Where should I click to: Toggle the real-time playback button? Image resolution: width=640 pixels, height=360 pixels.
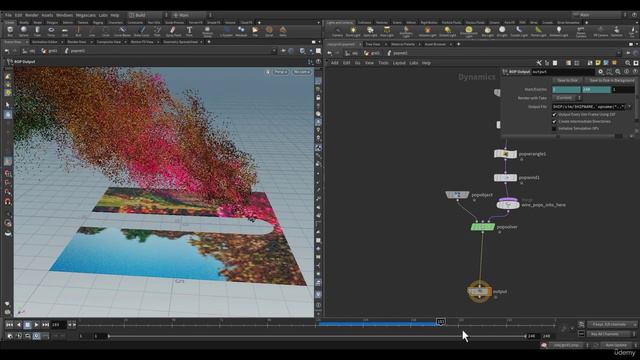36,336
